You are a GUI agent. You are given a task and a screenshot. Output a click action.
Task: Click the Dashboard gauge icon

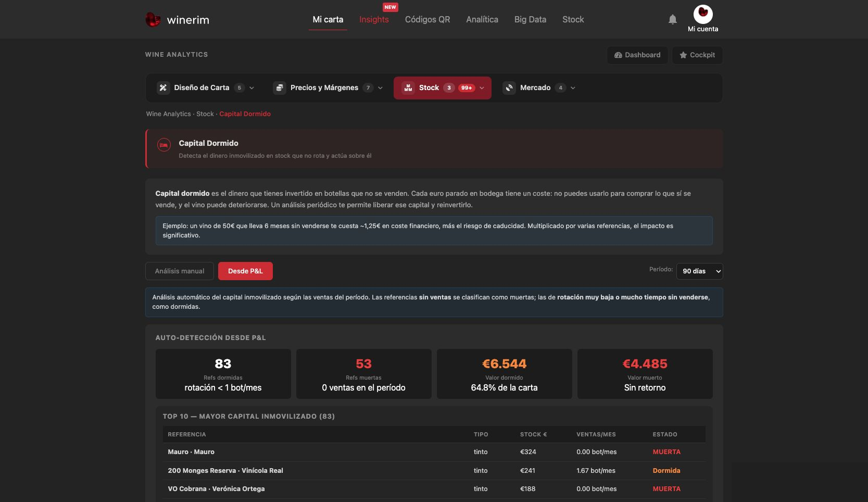(618, 55)
